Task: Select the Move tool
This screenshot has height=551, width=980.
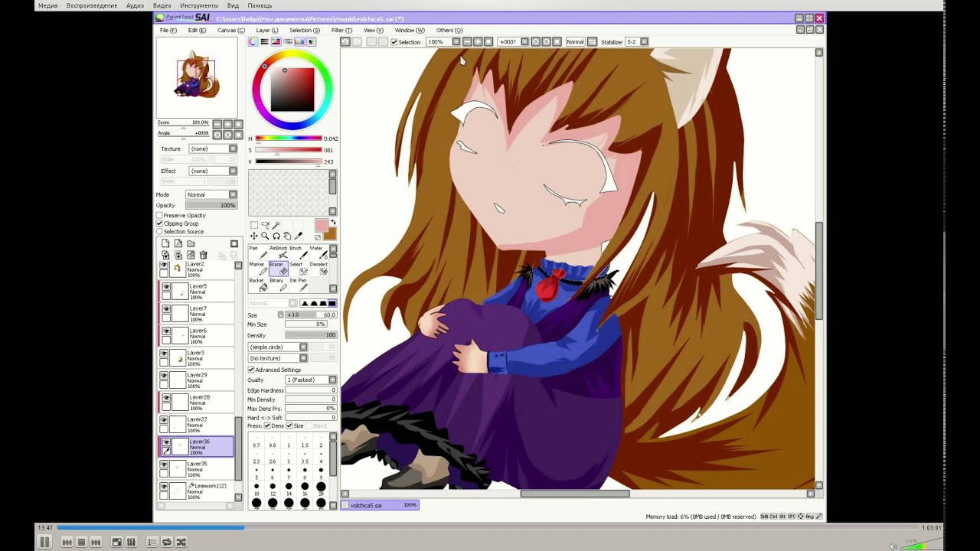Action: pyautogui.click(x=254, y=236)
